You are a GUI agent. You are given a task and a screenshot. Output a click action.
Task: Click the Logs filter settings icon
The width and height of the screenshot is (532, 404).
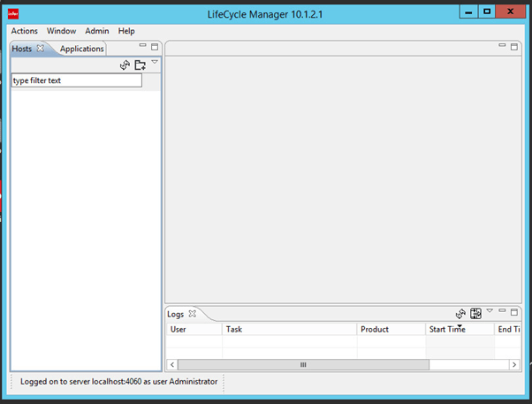coord(475,313)
